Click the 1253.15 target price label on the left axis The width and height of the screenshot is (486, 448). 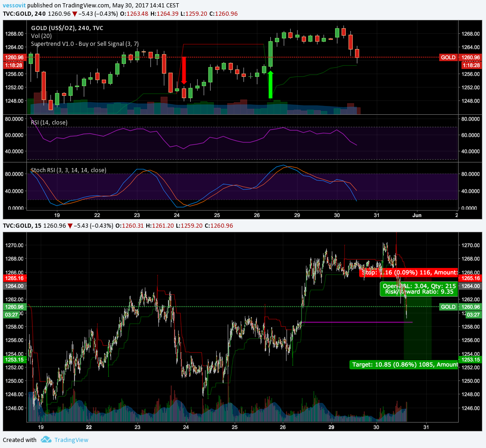pyautogui.click(x=14, y=360)
